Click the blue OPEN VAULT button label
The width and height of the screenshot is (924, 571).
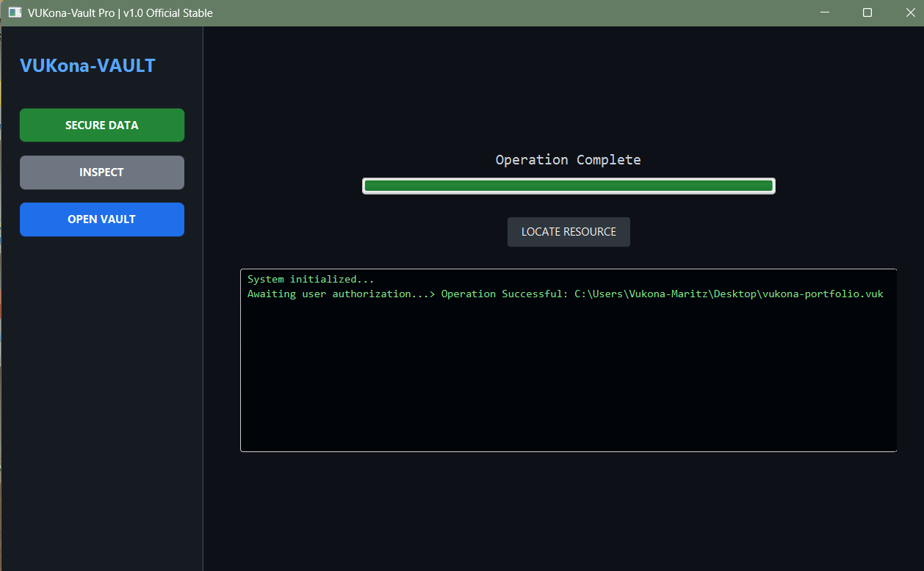pos(101,219)
